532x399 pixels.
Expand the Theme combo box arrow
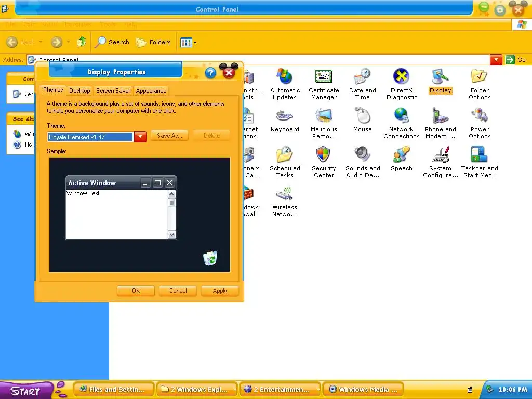click(x=140, y=137)
